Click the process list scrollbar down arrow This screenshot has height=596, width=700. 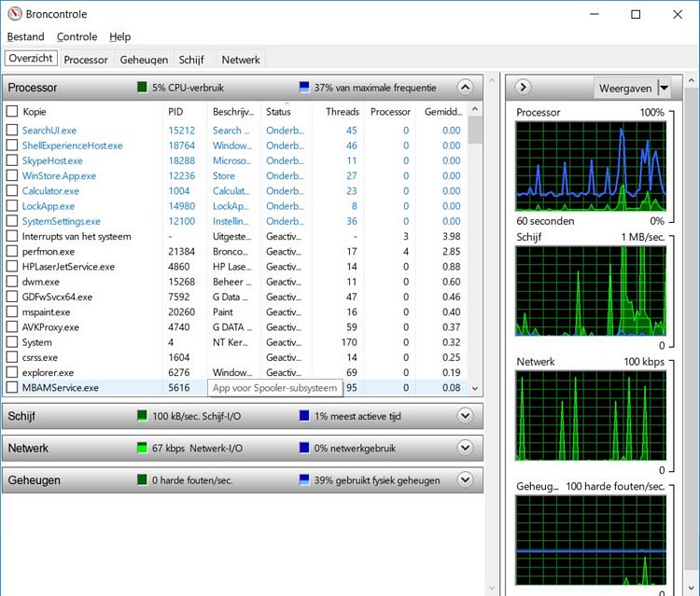coord(475,389)
